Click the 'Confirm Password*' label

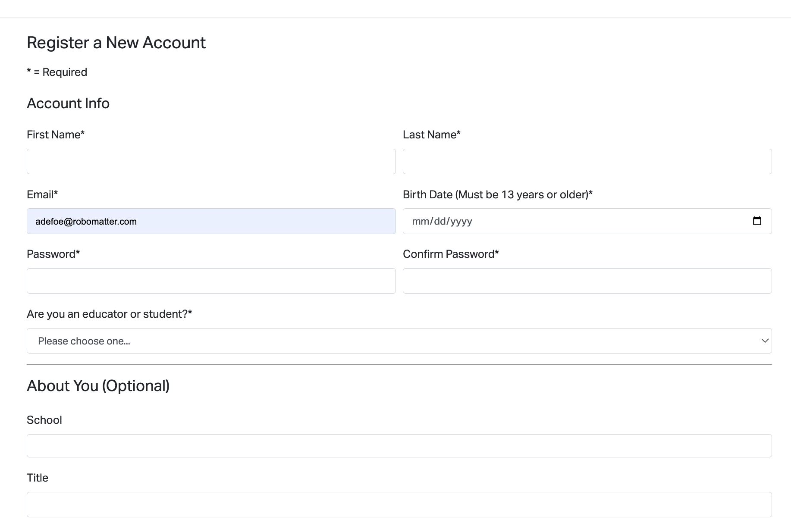450,254
